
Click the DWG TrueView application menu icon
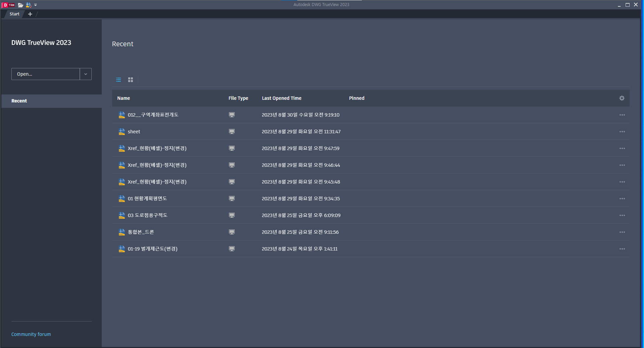coord(9,5)
